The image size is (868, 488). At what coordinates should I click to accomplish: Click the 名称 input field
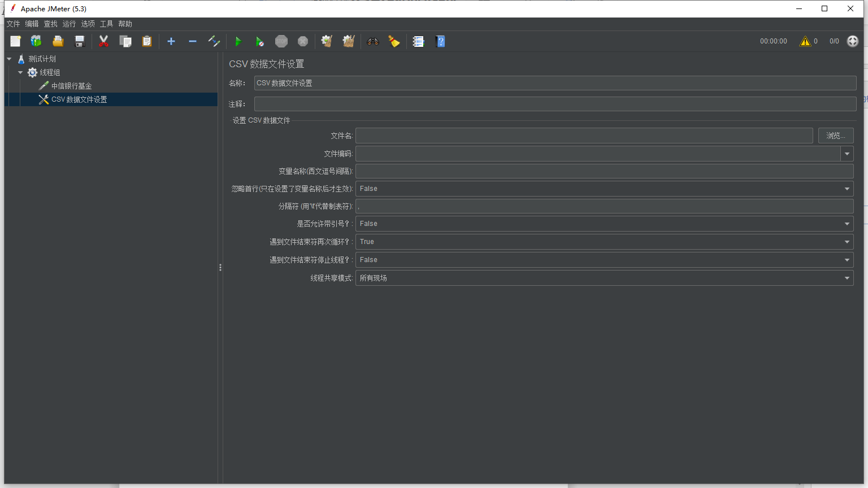click(555, 83)
